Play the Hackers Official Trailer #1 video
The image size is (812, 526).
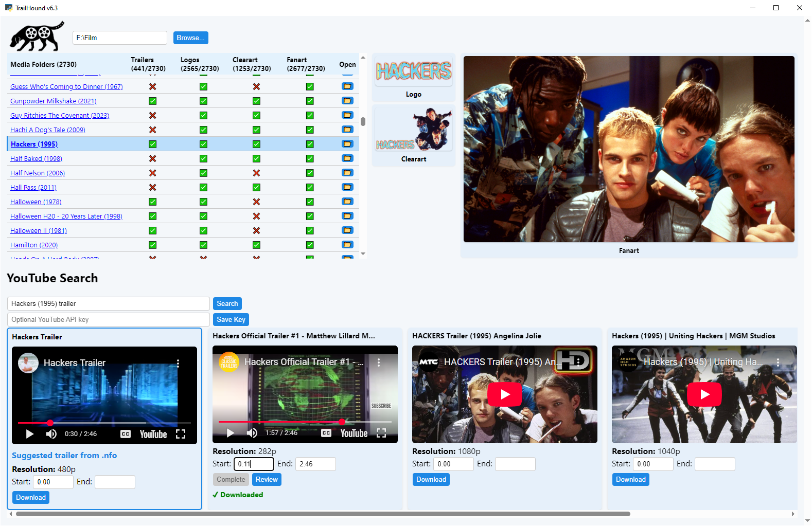click(231, 433)
